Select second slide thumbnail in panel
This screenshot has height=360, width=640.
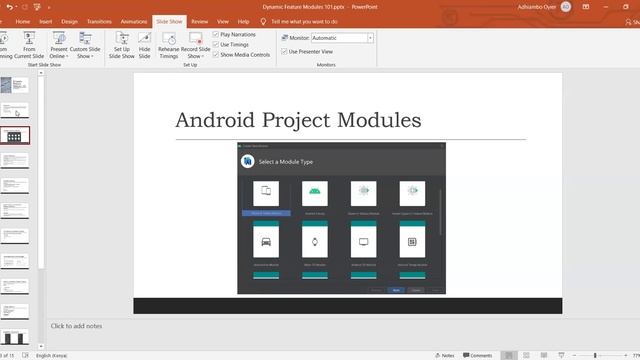point(15,110)
